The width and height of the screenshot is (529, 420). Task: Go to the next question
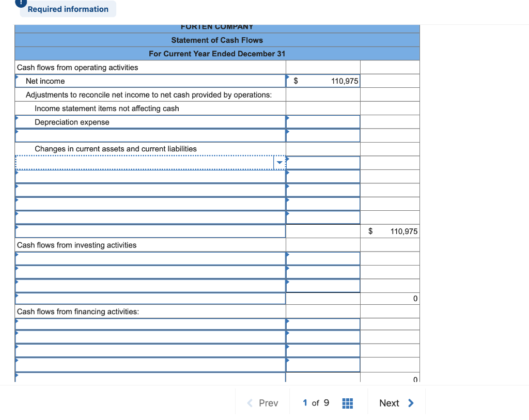[396, 403]
